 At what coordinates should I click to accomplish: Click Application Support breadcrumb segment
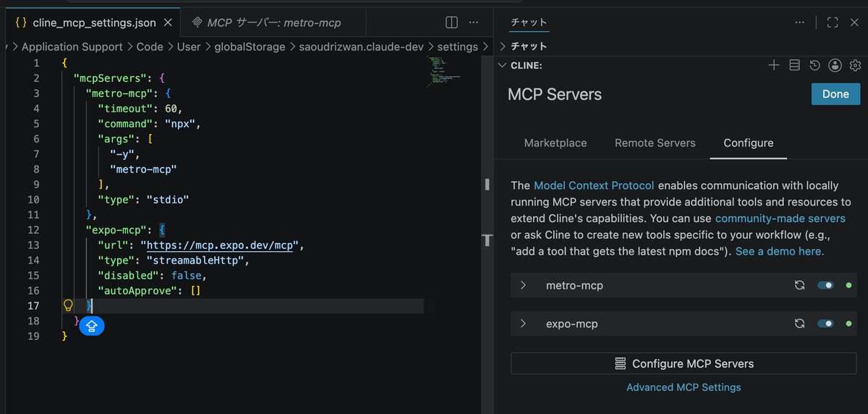(x=72, y=46)
